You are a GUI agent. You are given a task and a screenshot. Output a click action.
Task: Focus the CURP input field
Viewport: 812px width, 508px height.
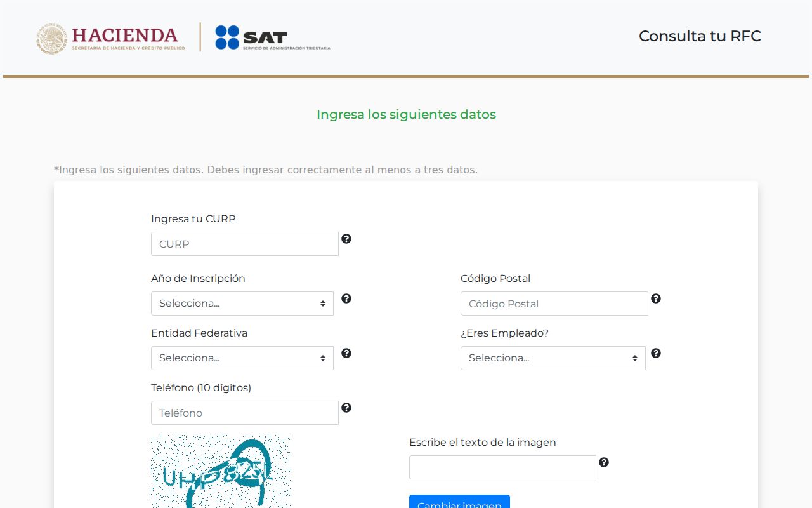245,244
